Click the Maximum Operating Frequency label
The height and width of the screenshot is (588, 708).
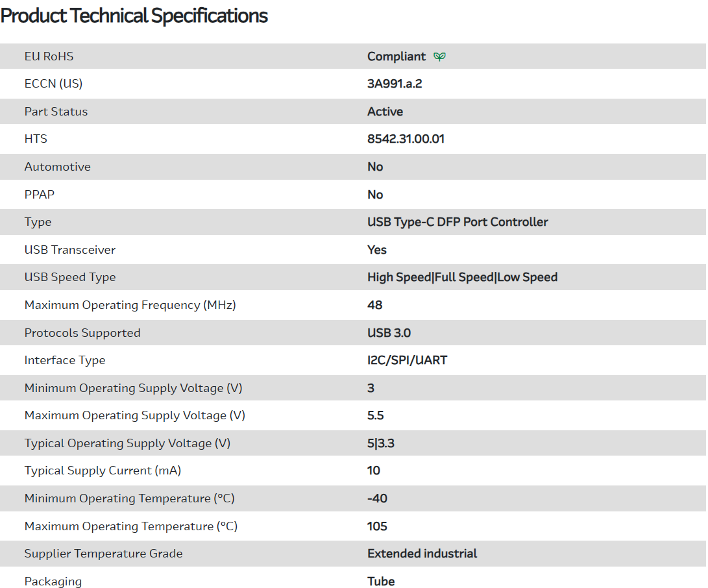(130, 305)
